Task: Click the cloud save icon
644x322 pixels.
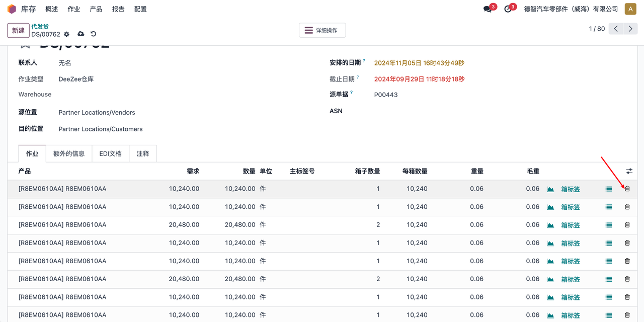Action: [x=80, y=34]
